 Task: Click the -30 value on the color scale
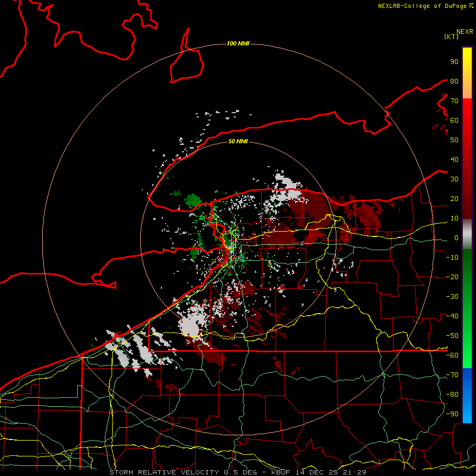(452, 297)
